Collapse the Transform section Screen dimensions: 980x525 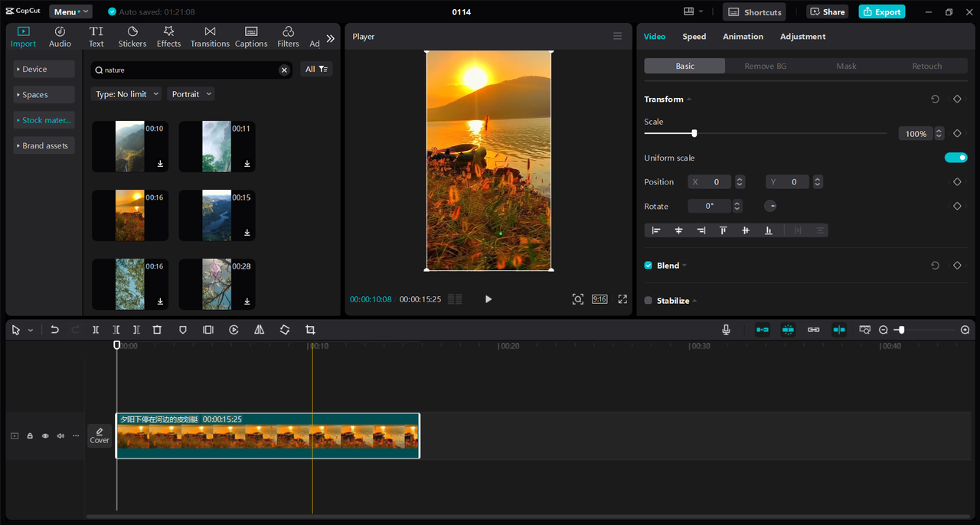pos(689,99)
